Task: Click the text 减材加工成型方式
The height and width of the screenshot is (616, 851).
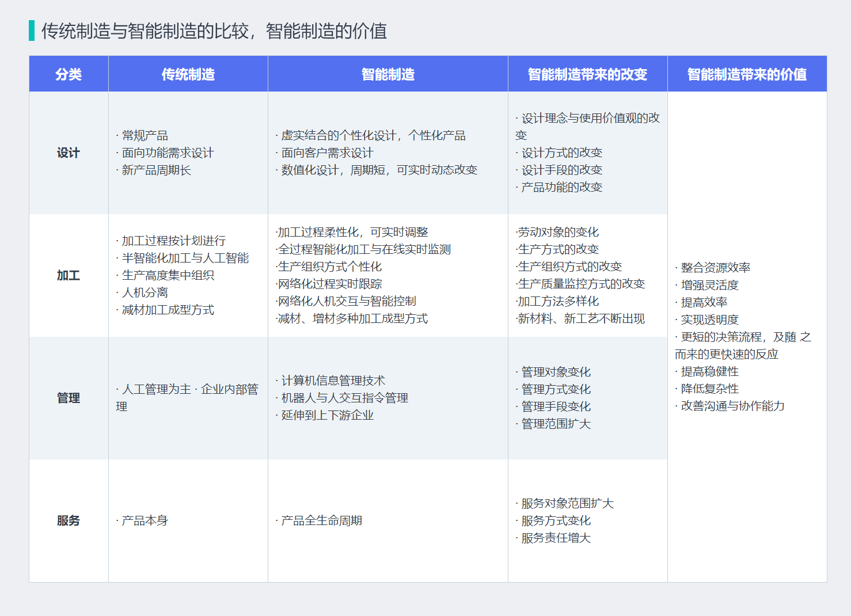Action: pyautogui.click(x=165, y=310)
